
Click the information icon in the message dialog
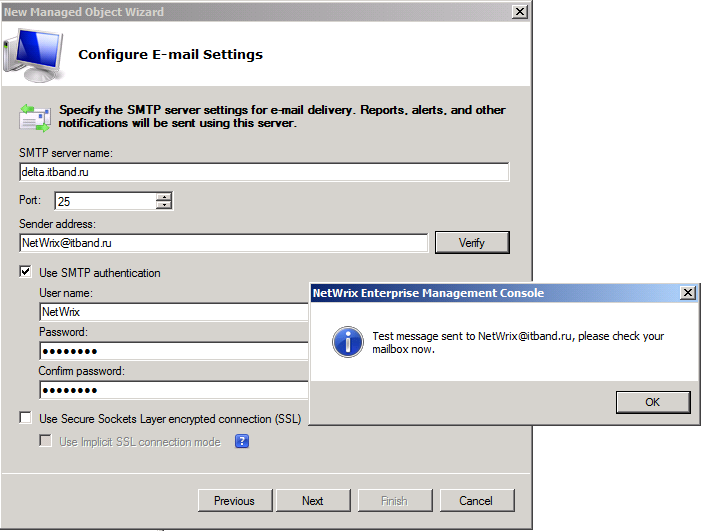pyautogui.click(x=348, y=342)
